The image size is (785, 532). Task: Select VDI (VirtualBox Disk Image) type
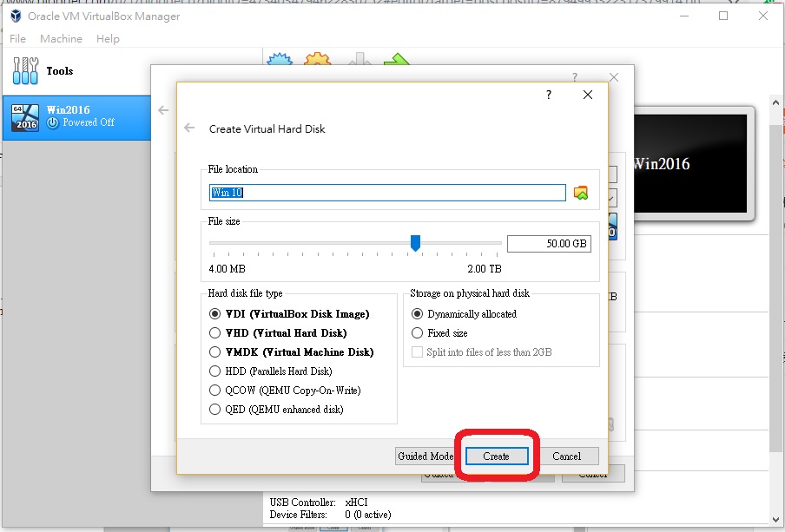289,314
